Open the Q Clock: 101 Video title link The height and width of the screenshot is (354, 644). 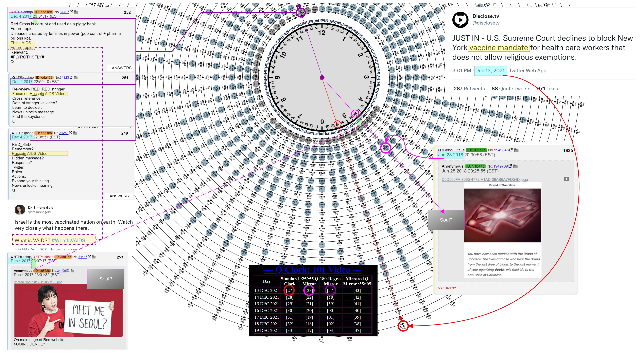click(x=313, y=269)
